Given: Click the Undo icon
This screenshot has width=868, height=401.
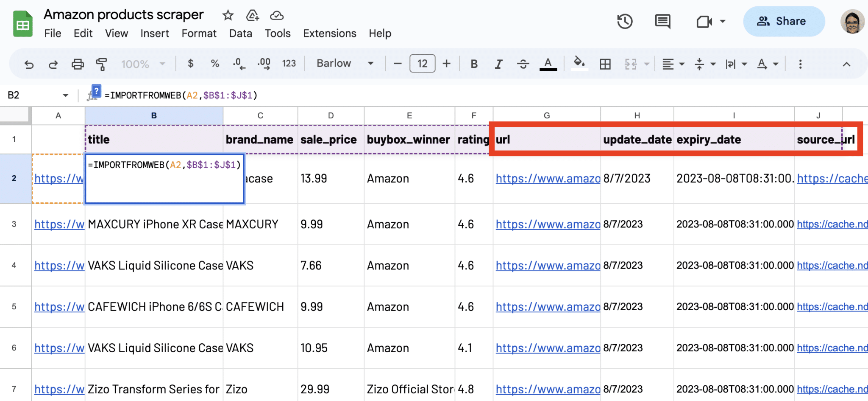Looking at the screenshot, I should [x=28, y=64].
